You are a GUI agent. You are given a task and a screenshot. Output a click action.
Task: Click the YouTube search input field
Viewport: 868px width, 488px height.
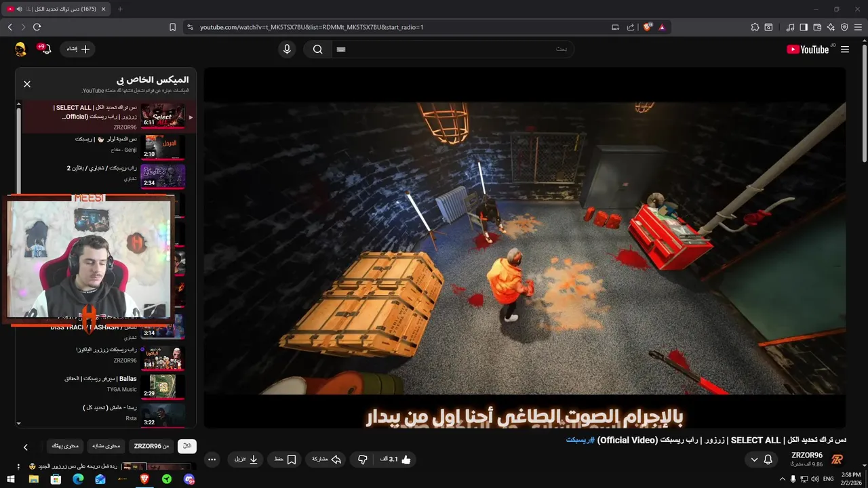point(452,49)
